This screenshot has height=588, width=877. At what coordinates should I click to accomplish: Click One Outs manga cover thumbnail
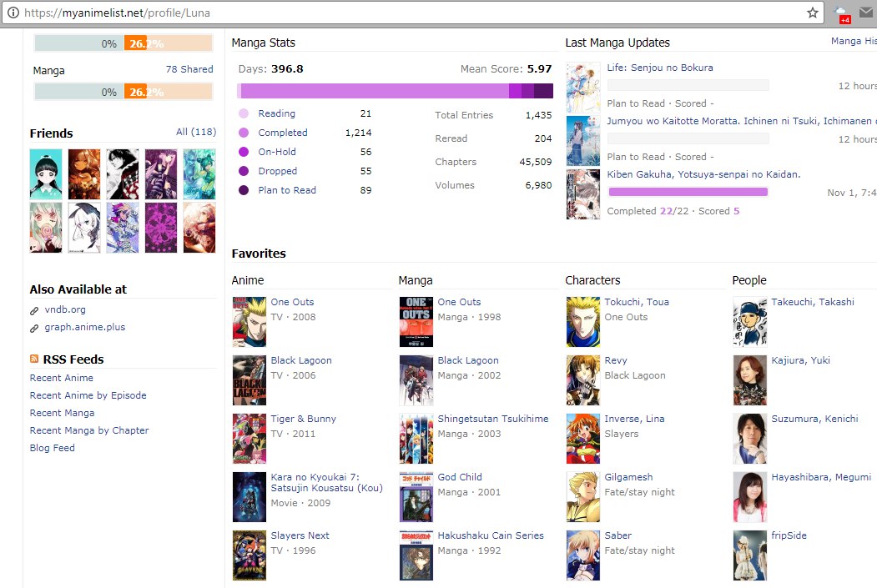pyautogui.click(x=416, y=321)
